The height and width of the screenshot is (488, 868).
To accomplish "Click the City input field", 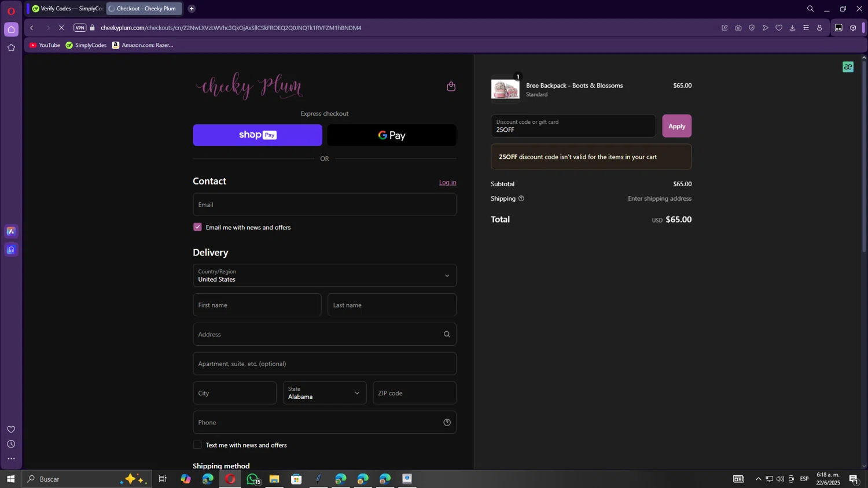I will (x=234, y=393).
